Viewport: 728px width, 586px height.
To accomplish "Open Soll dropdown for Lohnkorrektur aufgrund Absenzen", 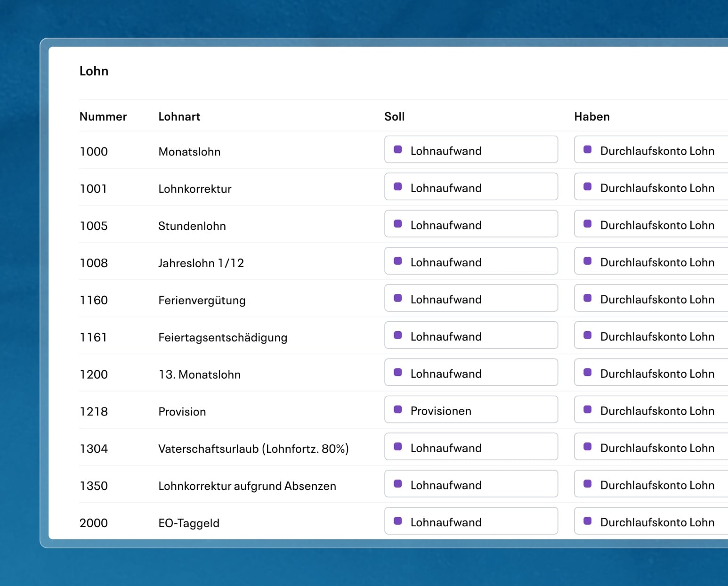I will [x=471, y=484].
